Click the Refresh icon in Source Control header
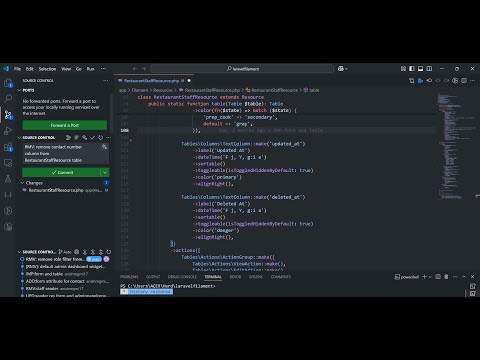Viewport: 480px width, 360px height. [x=101, y=137]
